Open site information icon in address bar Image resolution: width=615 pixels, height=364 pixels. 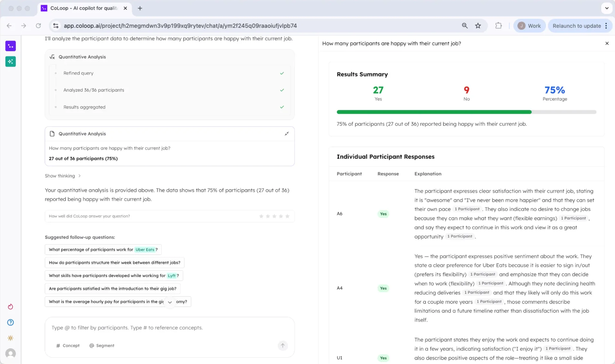56,26
